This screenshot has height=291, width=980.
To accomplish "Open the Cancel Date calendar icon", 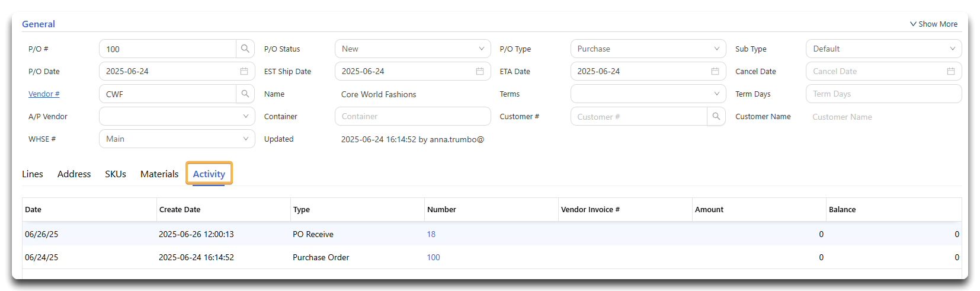I will [951, 71].
